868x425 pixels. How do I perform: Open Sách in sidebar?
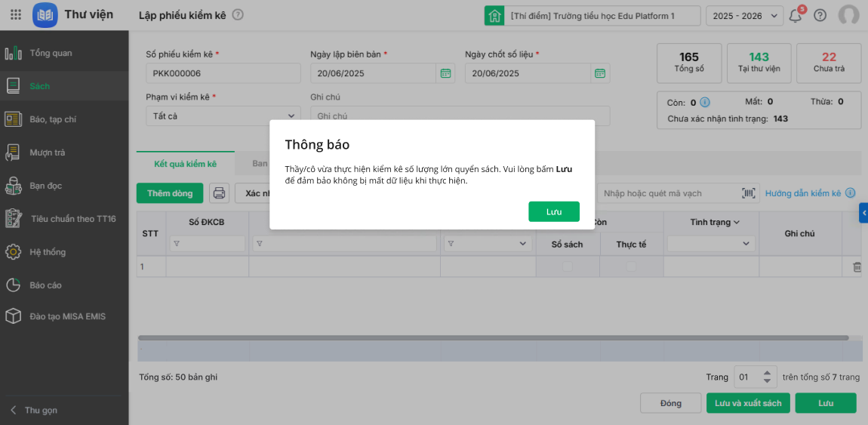coord(64,86)
